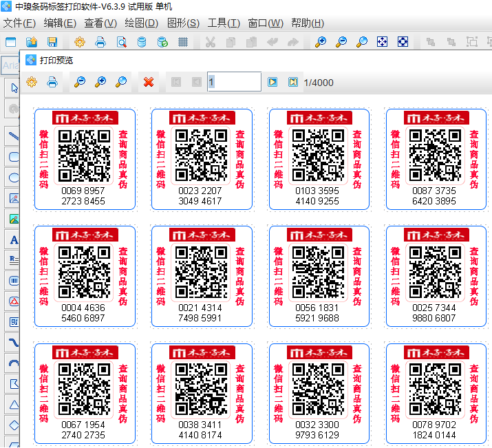Open the 工具(T) menu
Screen dimensions: 492x448
tap(224, 23)
